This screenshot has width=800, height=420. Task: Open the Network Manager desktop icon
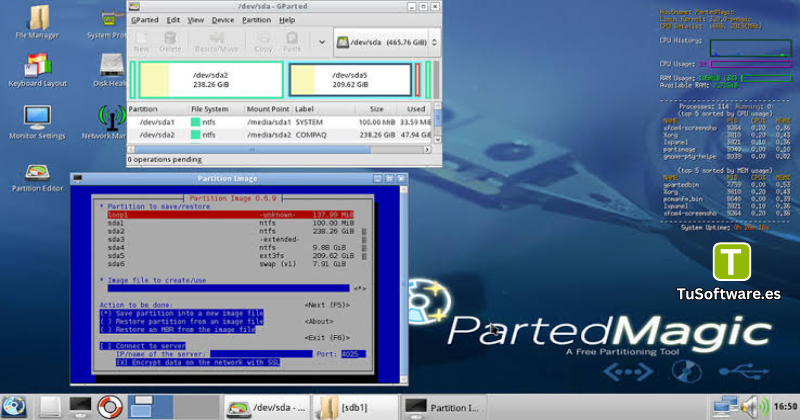pos(105,122)
